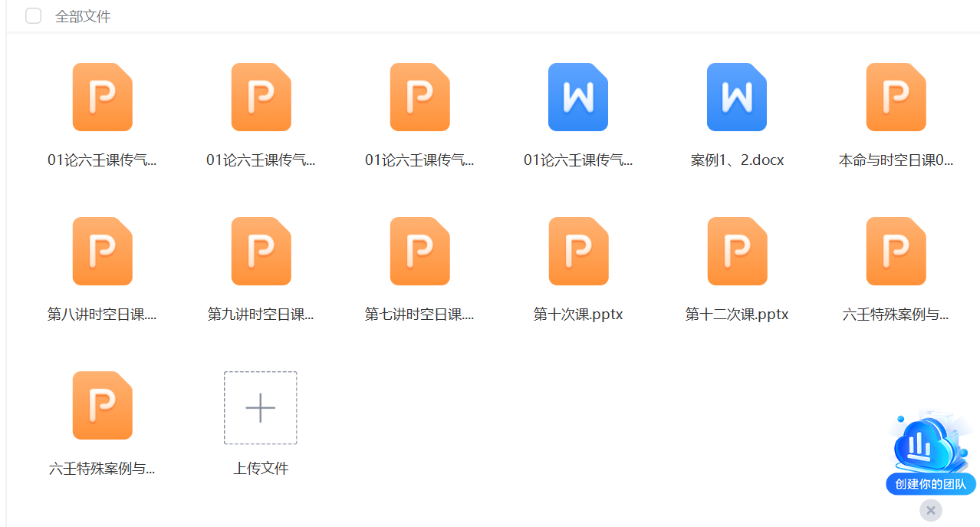Open the 第十次课.pptx presentation icon
This screenshot has width=980, height=527.
pyautogui.click(x=578, y=252)
